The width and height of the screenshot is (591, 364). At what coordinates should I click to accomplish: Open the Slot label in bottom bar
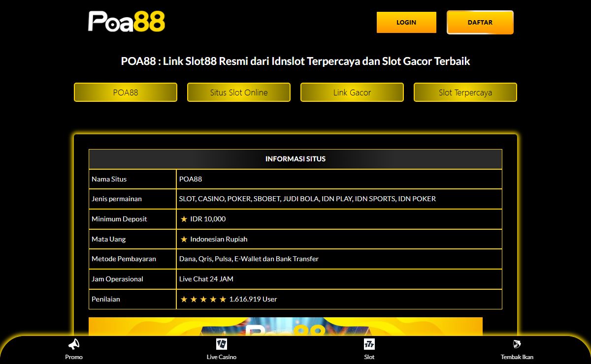click(x=369, y=357)
